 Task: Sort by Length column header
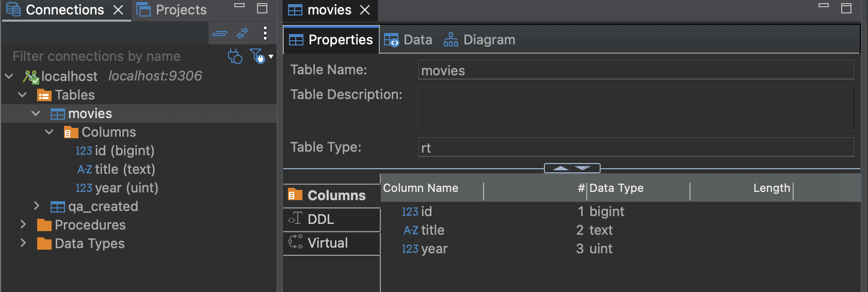point(742,188)
